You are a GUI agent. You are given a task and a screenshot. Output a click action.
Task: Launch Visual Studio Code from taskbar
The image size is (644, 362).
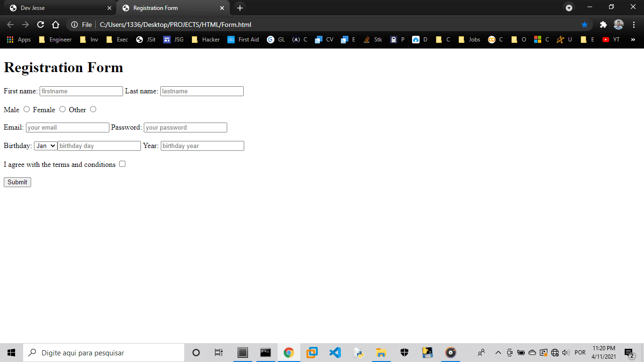pos(335,352)
